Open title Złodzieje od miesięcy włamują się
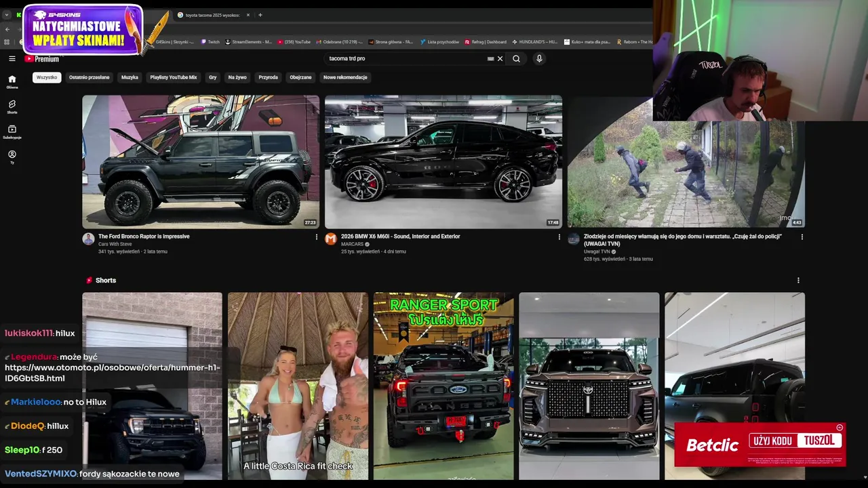The width and height of the screenshot is (868, 488). (683, 240)
